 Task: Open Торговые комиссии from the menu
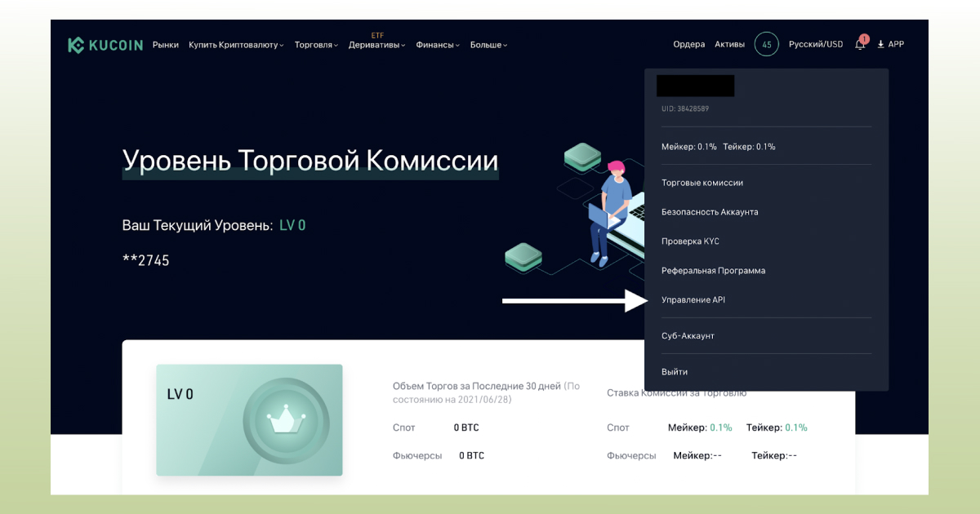click(702, 183)
